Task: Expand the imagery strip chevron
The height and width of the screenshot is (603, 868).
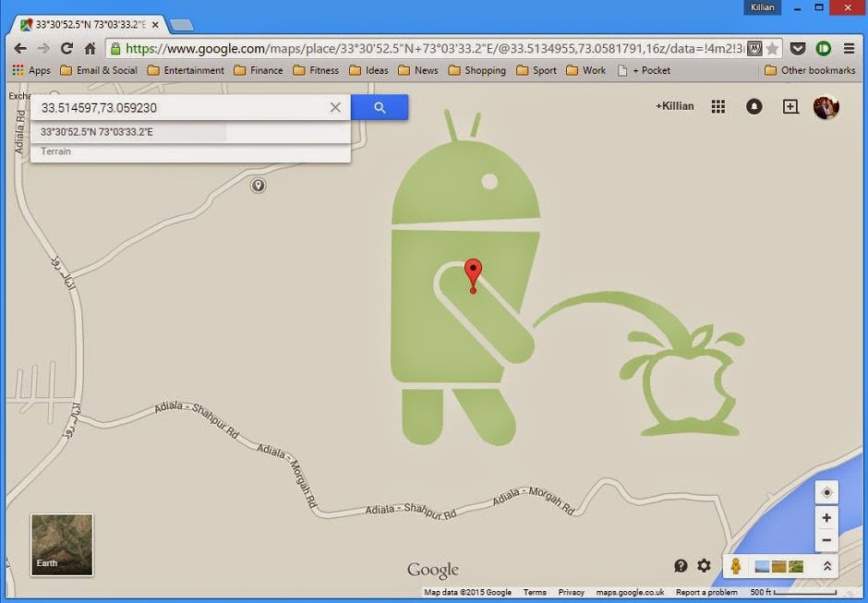Action: (x=827, y=566)
